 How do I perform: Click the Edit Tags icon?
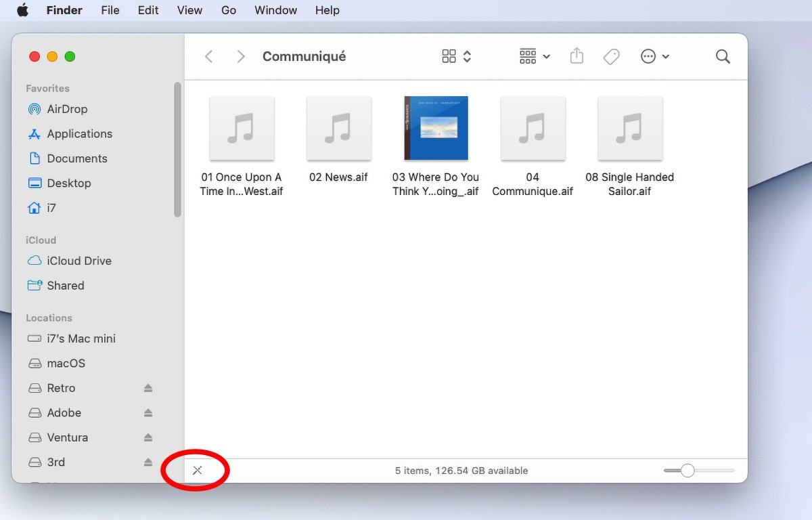coord(611,57)
